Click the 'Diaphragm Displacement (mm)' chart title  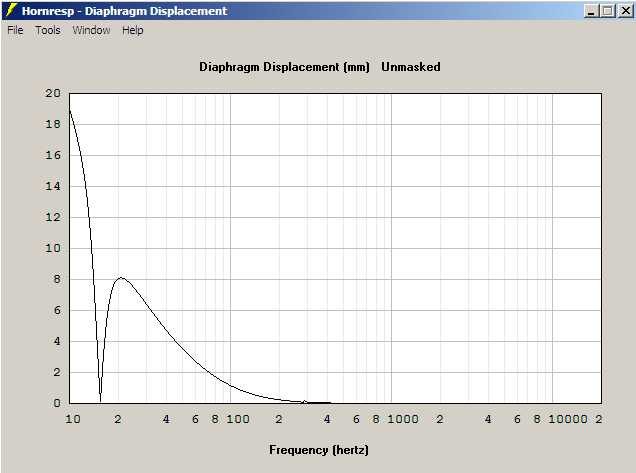coord(284,67)
